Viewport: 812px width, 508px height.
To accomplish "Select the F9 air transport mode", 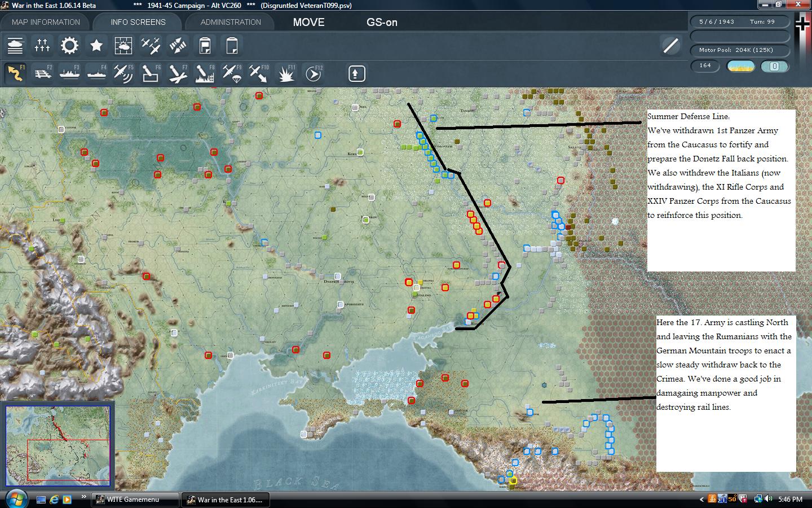I will (232, 73).
